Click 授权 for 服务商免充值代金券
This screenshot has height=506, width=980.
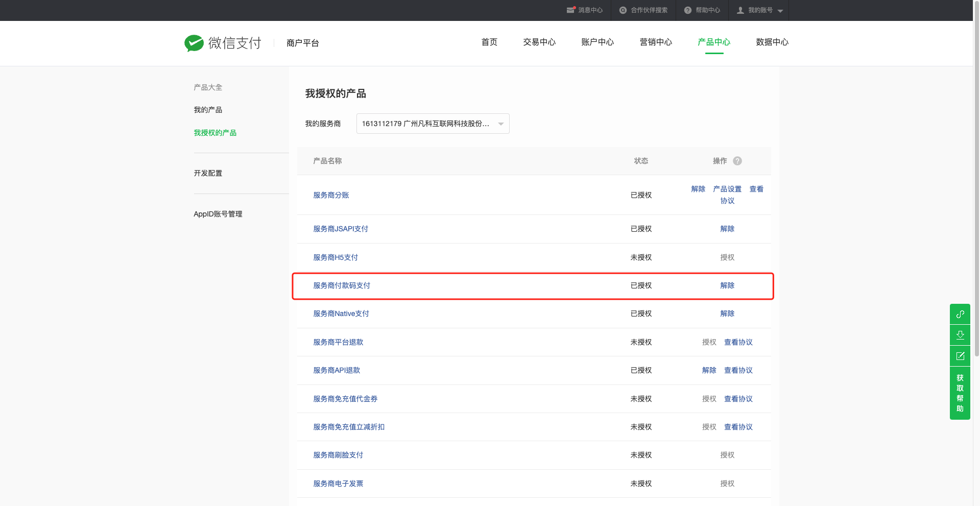(709, 399)
